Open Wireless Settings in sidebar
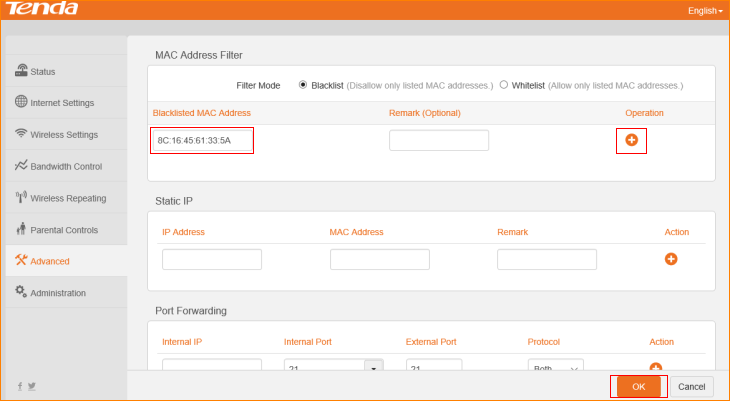730x401 pixels. tap(64, 134)
